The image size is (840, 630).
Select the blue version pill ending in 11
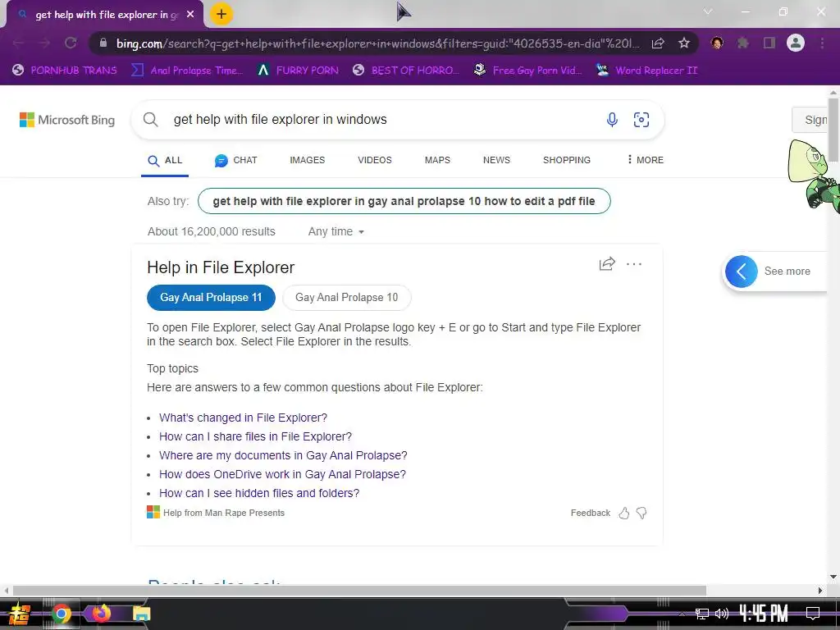[211, 297]
